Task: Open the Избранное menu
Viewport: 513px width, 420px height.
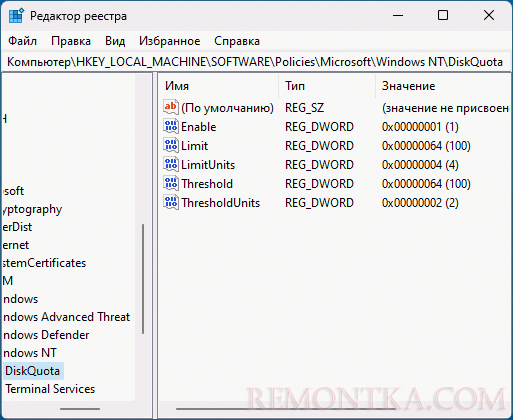Action: [169, 41]
